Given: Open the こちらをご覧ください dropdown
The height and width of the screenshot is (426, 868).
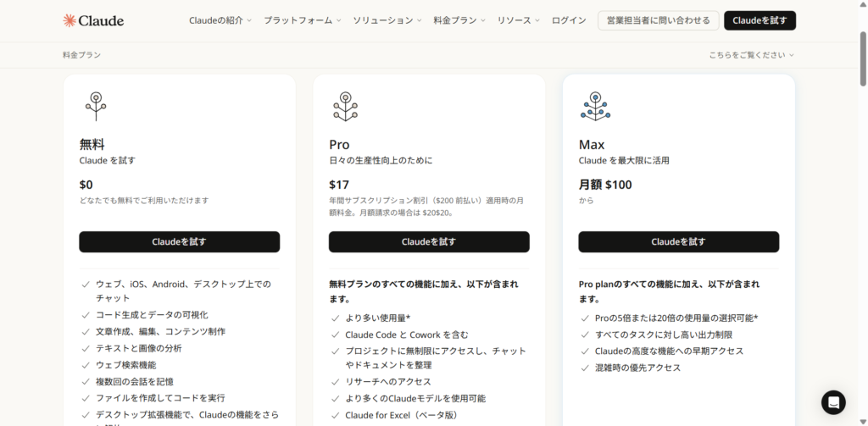Looking at the screenshot, I should click(x=751, y=55).
